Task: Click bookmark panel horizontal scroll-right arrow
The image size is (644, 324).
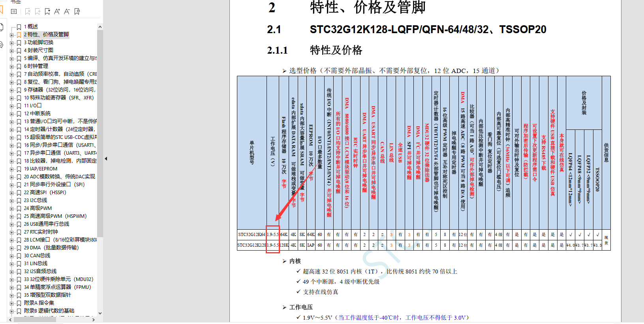Action: click(94, 320)
